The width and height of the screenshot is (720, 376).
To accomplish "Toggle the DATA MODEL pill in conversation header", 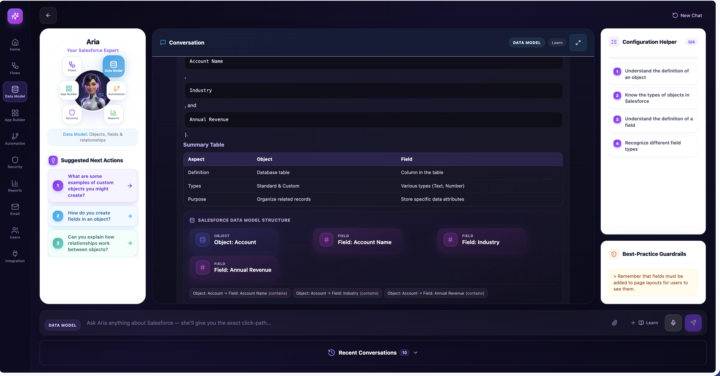I will point(527,43).
